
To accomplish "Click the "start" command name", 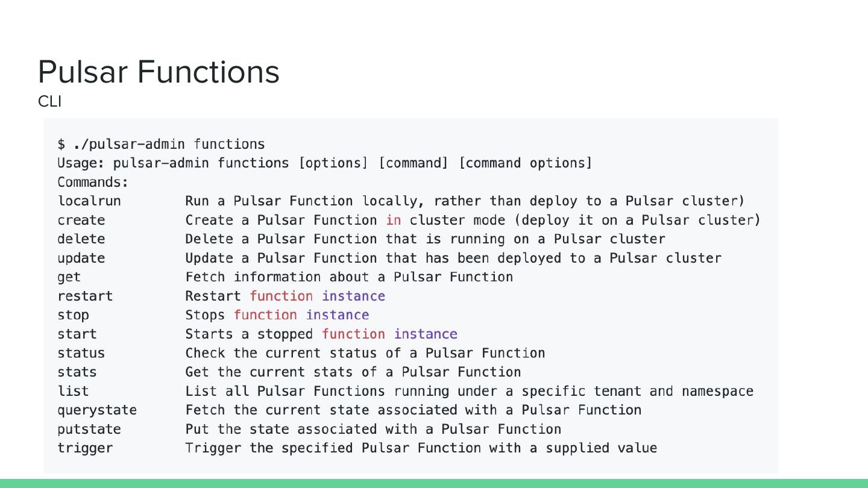I will 77,334.
